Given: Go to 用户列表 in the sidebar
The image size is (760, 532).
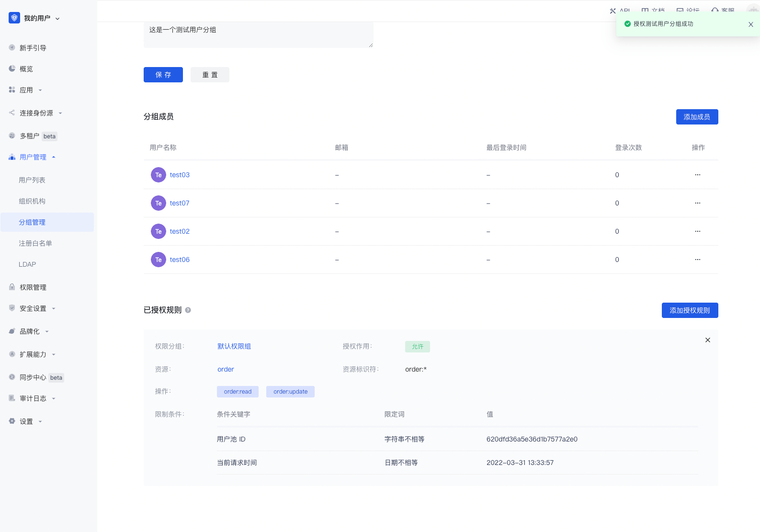Looking at the screenshot, I should 32,180.
